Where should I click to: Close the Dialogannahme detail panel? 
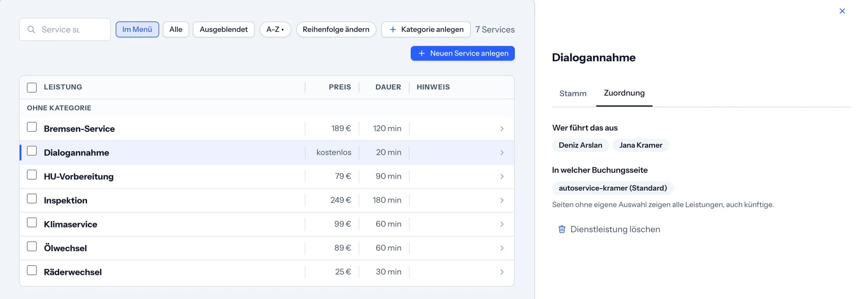pos(842,11)
